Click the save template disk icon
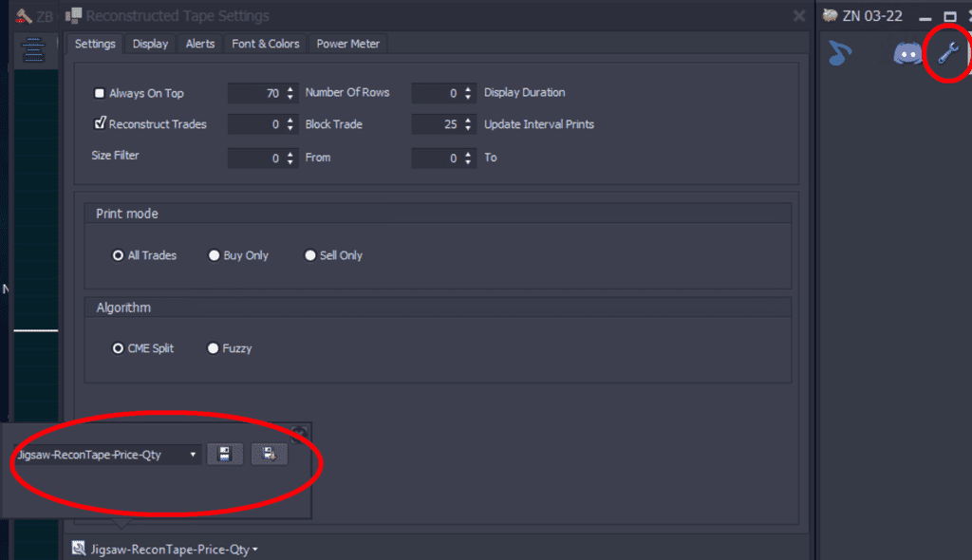The width and height of the screenshot is (972, 560). pyautogui.click(x=224, y=454)
